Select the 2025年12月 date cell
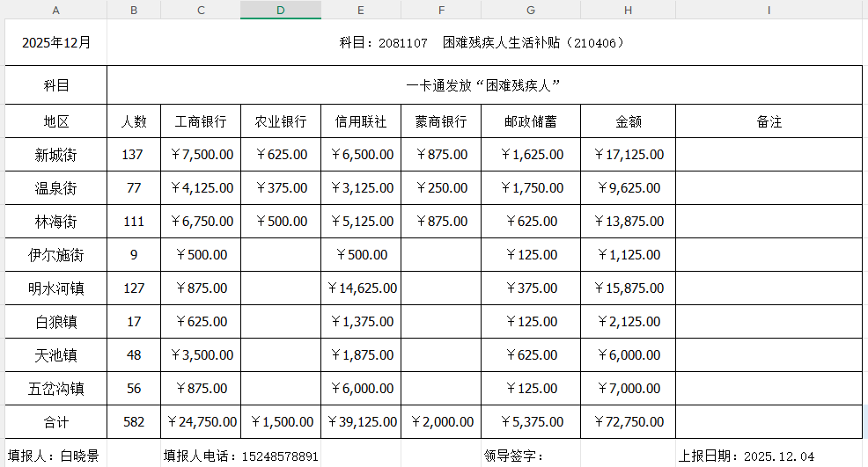This screenshot has height=467, width=868. click(56, 42)
